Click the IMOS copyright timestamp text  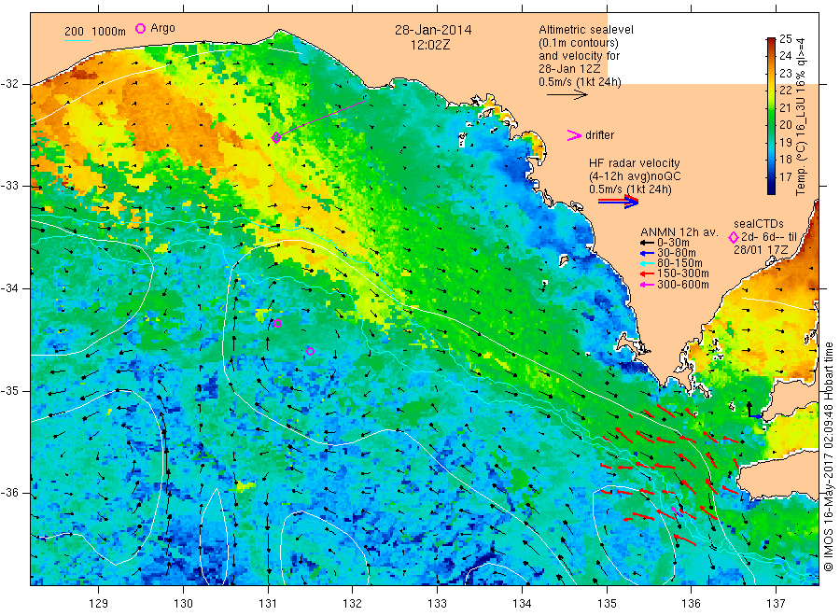click(828, 457)
